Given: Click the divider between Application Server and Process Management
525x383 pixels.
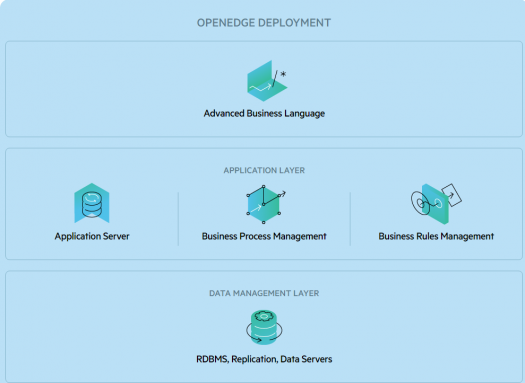Looking at the screenshot, I should click(178, 219).
